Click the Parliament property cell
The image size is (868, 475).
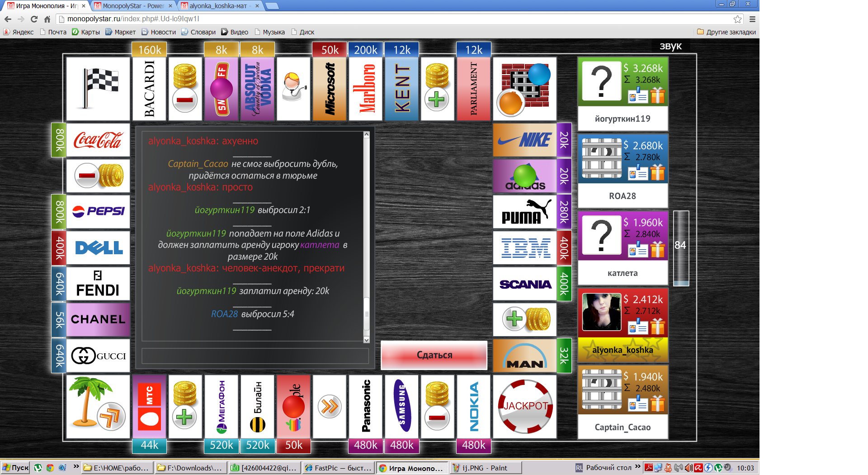coord(473,89)
